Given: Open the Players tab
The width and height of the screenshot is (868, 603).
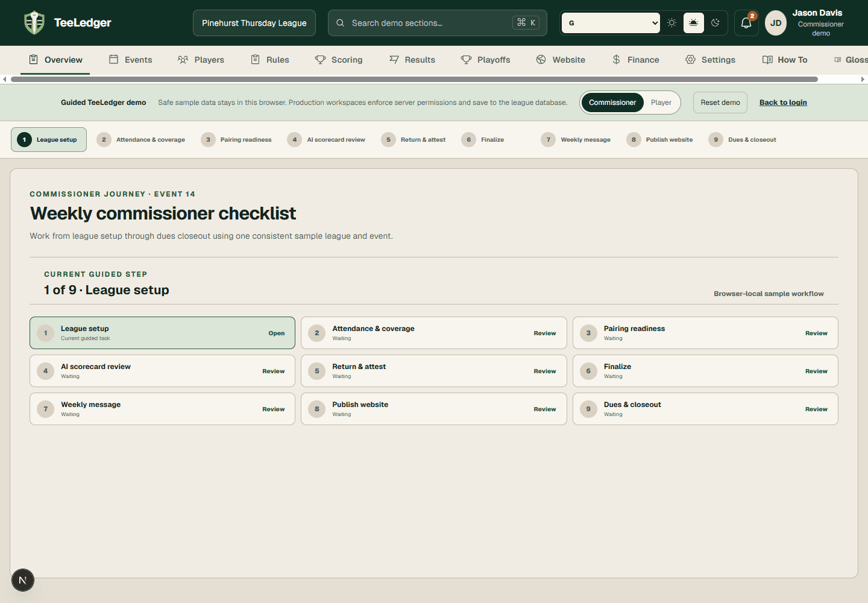Looking at the screenshot, I should (x=201, y=60).
